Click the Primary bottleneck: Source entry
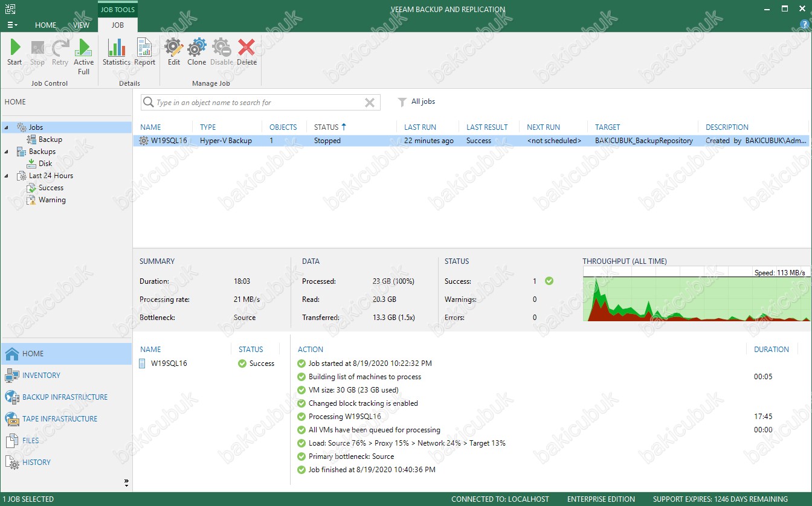Screen dimensions: 812x506 tap(346, 456)
